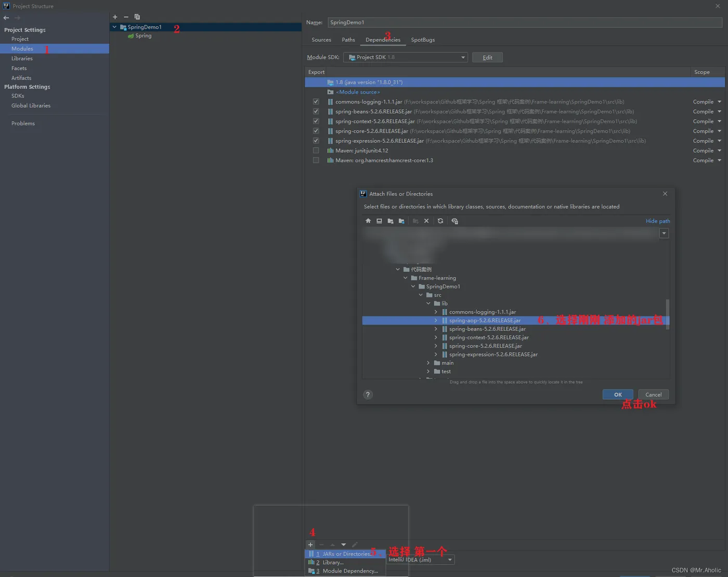Collapse the lib folder in the tree
This screenshot has width=728, height=577.
click(x=428, y=304)
